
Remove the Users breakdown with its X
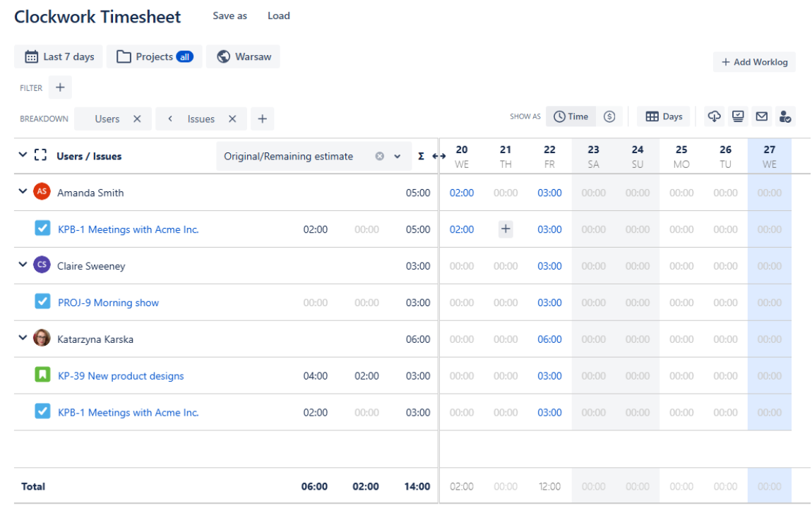click(x=138, y=119)
